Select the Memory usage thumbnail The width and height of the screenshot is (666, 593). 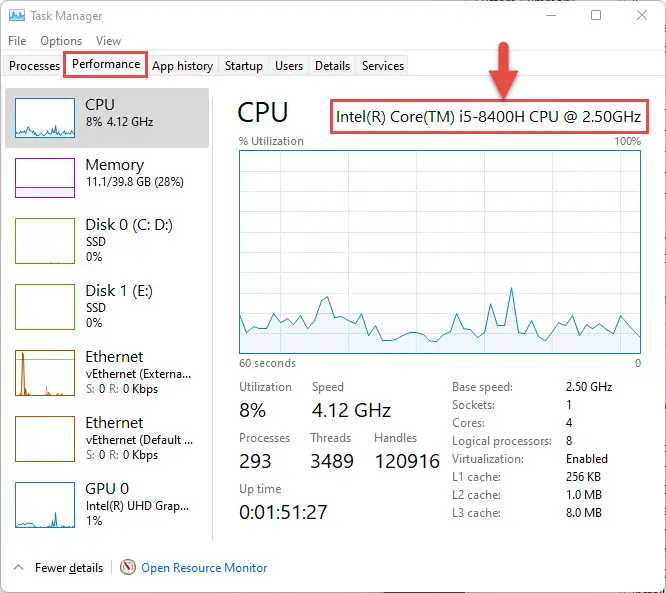[x=45, y=178]
